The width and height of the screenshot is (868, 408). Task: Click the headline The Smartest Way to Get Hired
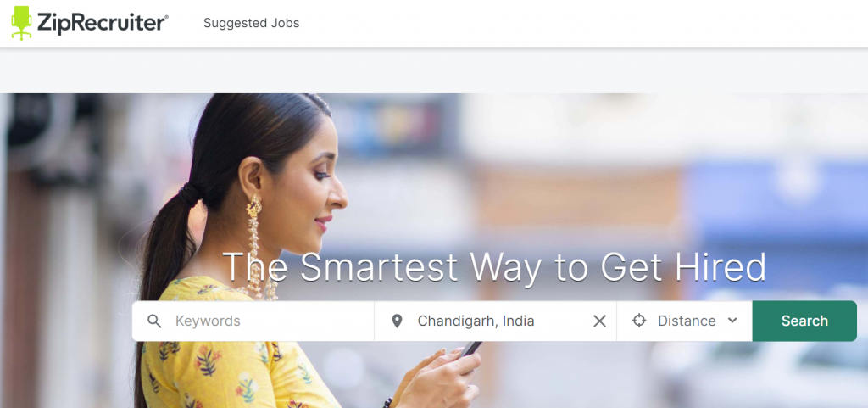pos(494,267)
